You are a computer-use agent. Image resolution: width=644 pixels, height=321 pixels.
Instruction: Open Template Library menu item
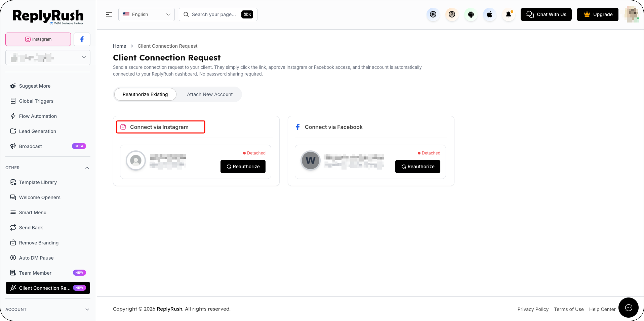[48, 182]
